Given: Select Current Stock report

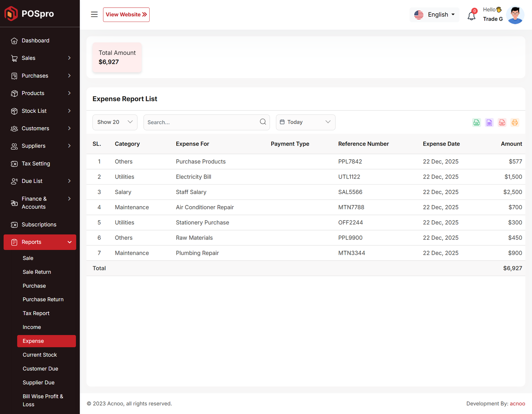Looking at the screenshot, I should tap(40, 355).
